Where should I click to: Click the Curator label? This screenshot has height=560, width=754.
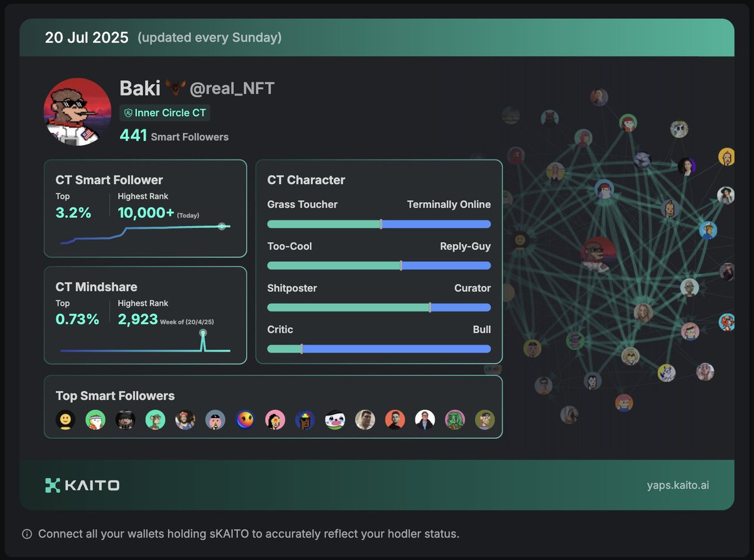point(473,288)
